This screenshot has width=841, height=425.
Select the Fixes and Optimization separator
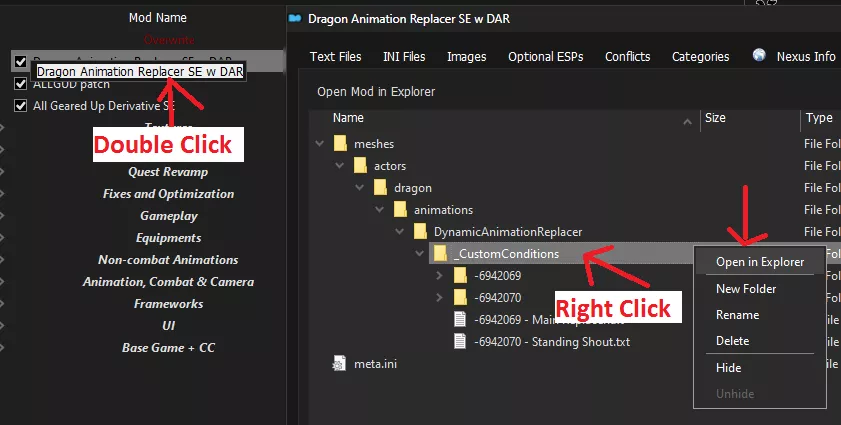click(x=168, y=194)
